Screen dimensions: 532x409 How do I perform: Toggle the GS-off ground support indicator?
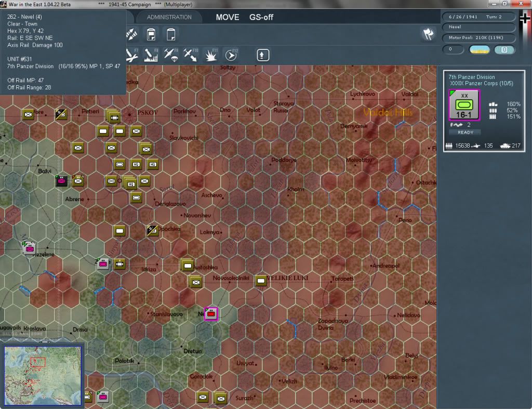[261, 17]
